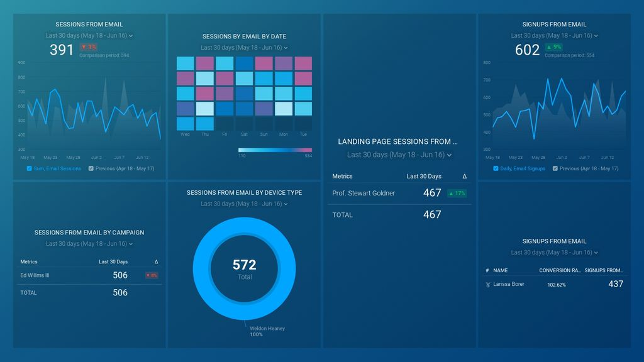Click the trophy icon next to Larissa Borer

pos(488,285)
